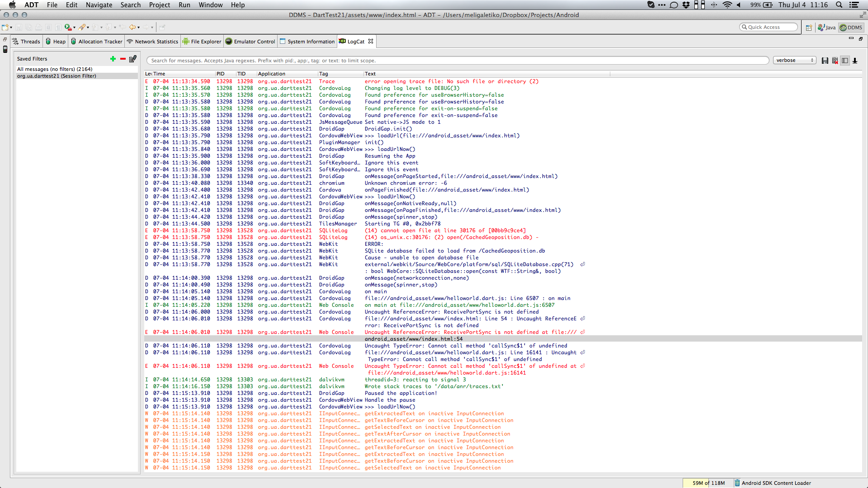Screen dimensions: 868x488
Task: Click the Run/Debug with toolbox icon
Action: pos(68,28)
